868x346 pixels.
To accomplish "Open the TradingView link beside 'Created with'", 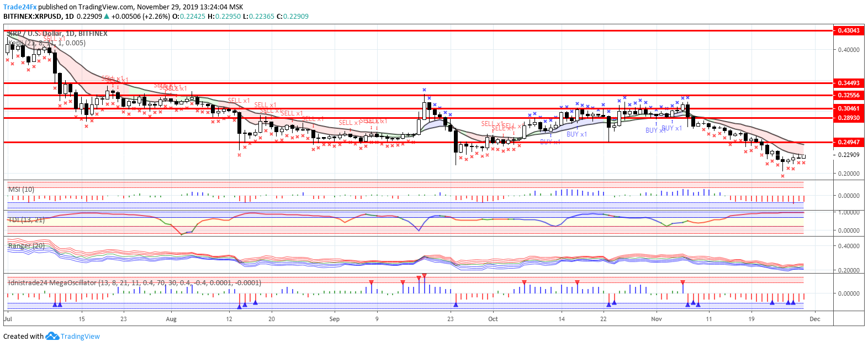I will 80,336.
